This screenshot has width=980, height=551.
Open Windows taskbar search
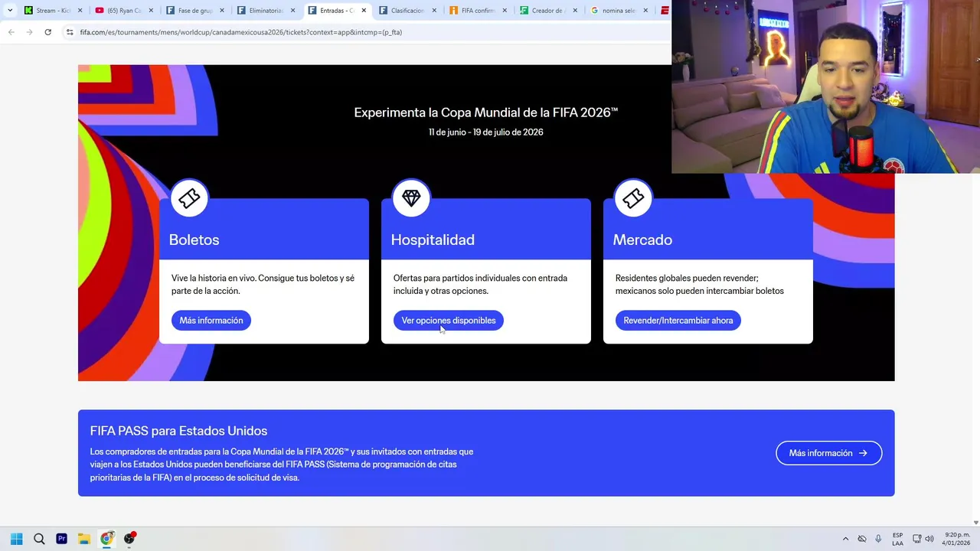pyautogui.click(x=39, y=539)
